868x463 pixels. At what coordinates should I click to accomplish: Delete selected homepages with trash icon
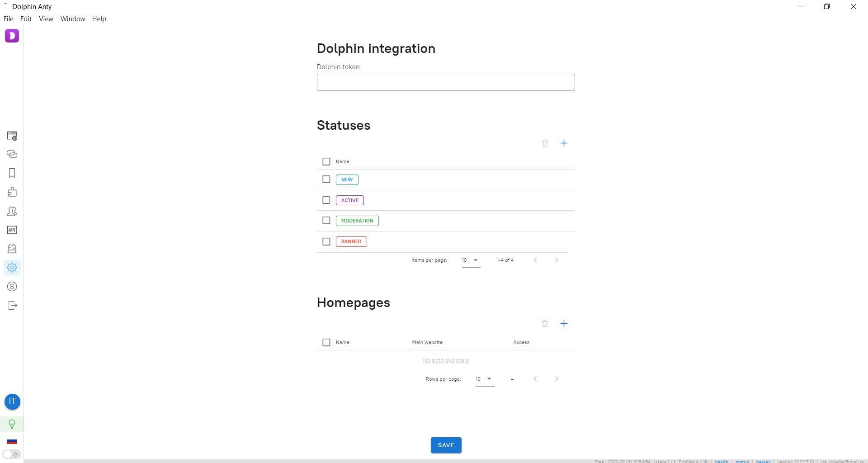tap(545, 324)
